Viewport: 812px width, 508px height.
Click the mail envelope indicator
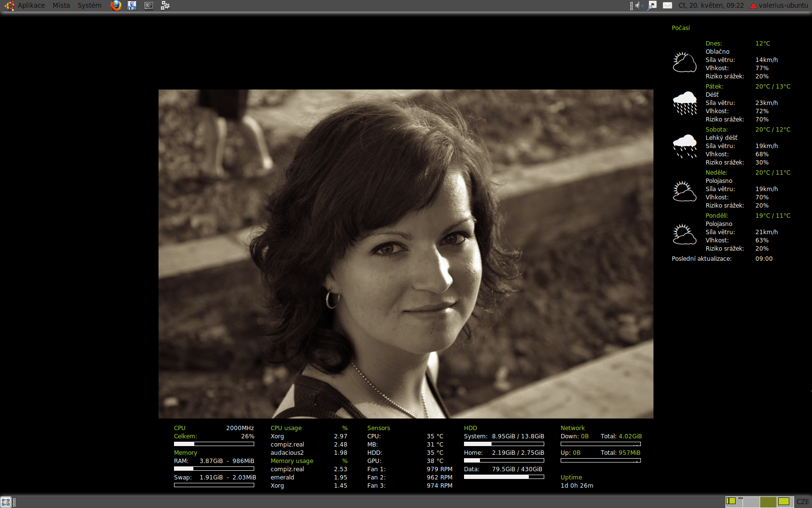[667, 5]
